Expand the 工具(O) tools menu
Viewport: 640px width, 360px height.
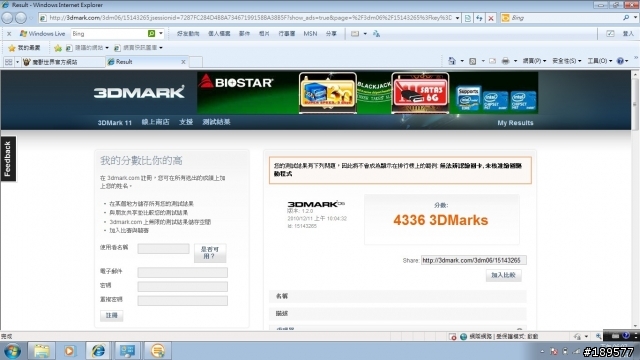coord(600,61)
